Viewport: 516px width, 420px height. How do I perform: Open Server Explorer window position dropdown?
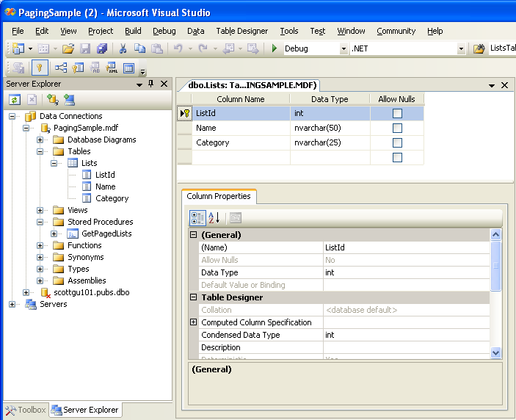[x=139, y=84]
